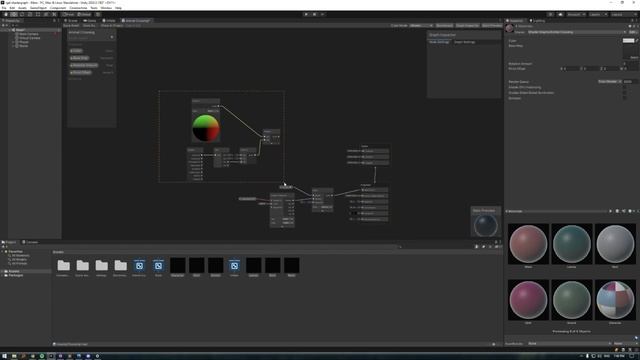
Task: Click Save Asset in Shader Graph toolbar
Action: [x=71, y=25]
